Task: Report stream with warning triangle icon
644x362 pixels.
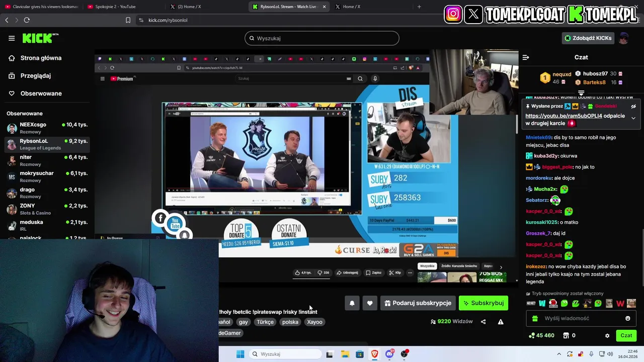Action: 501,322
